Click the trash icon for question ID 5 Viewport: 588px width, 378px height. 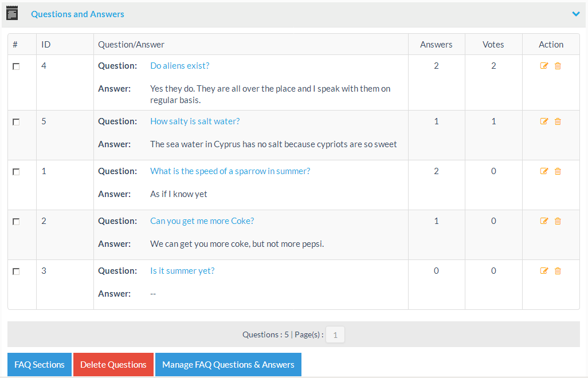pos(558,121)
